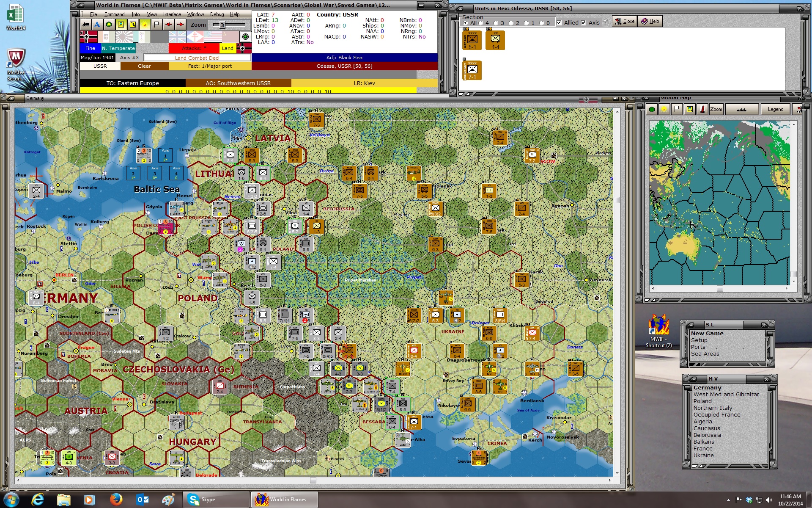Select Ukraine in the MV list
The width and height of the screenshot is (812, 508).
[x=703, y=456]
